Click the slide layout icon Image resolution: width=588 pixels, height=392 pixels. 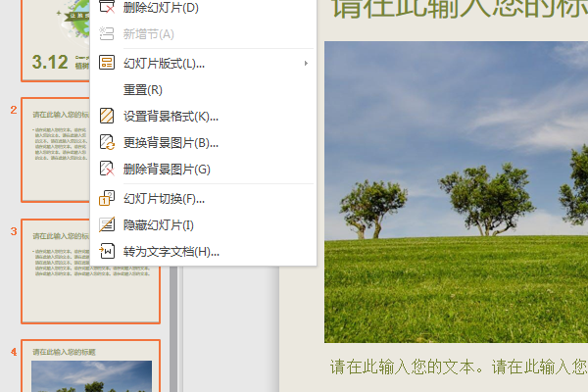[107, 63]
